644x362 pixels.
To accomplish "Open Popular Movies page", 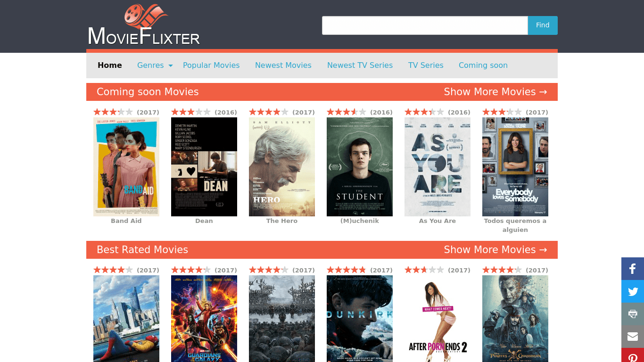I will coord(211,66).
